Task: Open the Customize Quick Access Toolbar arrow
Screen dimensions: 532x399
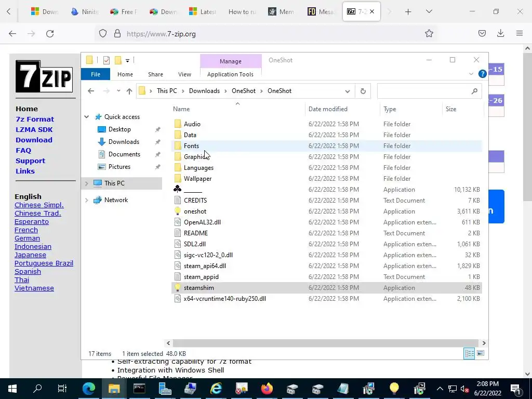Action: point(128,61)
